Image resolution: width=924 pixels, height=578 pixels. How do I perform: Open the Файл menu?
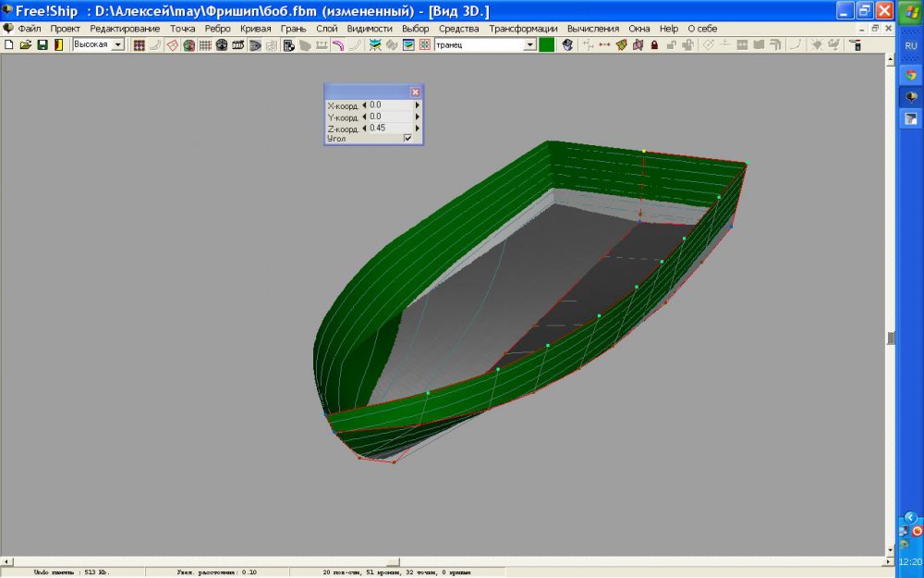pyautogui.click(x=29, y=29)
